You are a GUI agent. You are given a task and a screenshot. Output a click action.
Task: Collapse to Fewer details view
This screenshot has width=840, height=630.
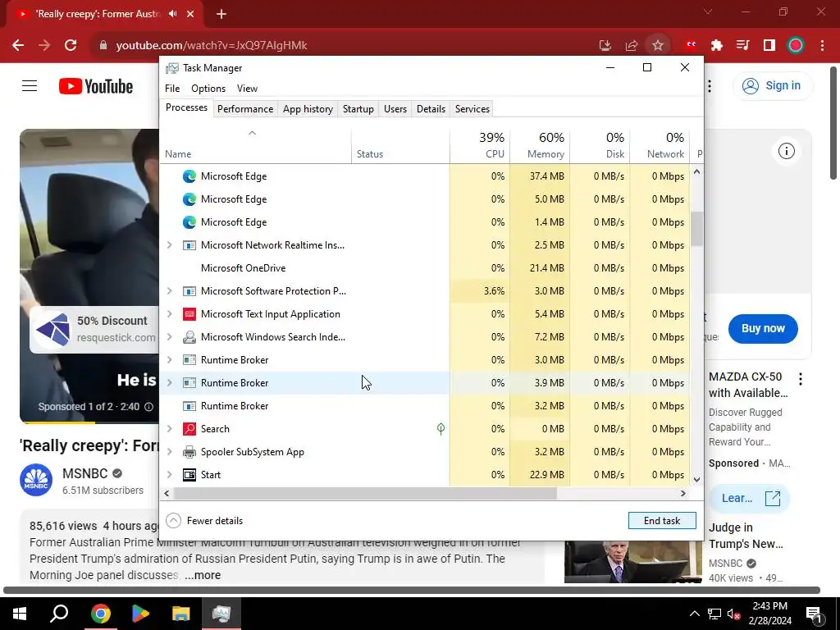click(x=204, y=521)
